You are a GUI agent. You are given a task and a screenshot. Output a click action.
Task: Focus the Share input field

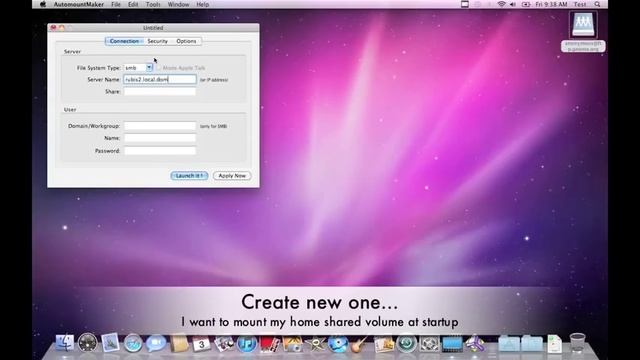[x=160, y=92]
